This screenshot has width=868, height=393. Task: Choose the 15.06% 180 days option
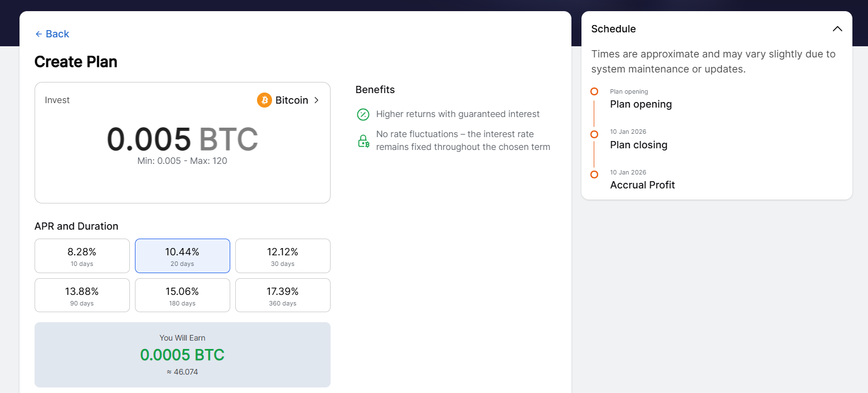point(182,295)
